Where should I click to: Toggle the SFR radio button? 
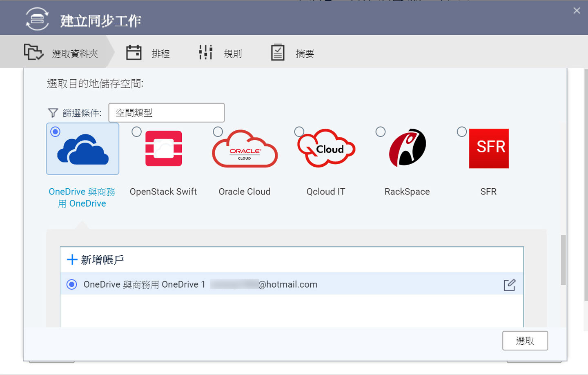point(462,132)
